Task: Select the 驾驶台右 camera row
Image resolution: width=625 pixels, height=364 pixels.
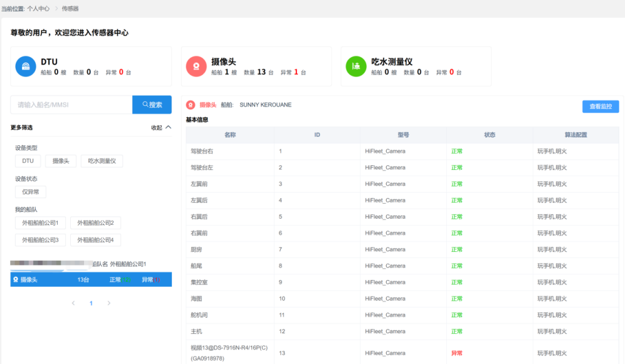Action: (229, 152)
